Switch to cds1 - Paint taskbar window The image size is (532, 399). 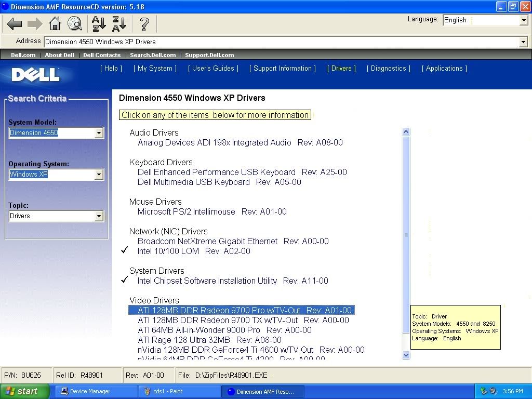[x=180, y=392]
